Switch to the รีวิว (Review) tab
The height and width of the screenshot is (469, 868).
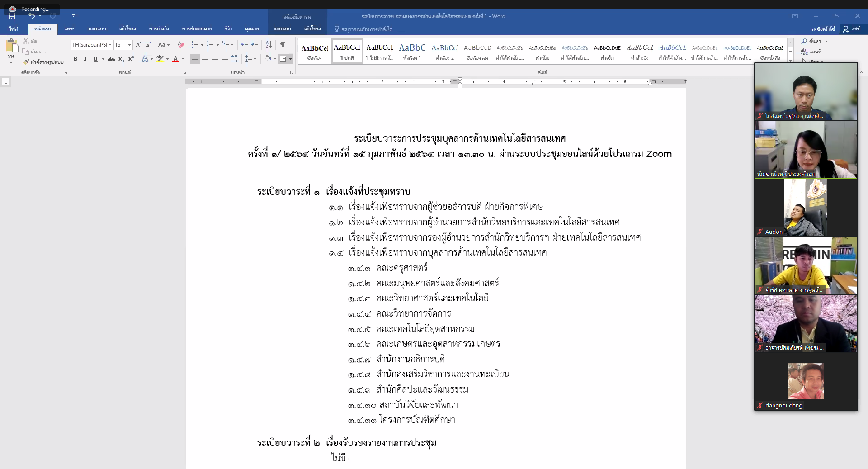pos(228,28)
